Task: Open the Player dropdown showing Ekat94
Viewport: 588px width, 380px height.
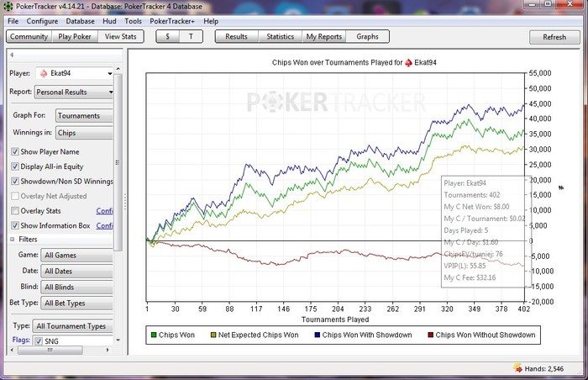Action: (x=75, y=73)
